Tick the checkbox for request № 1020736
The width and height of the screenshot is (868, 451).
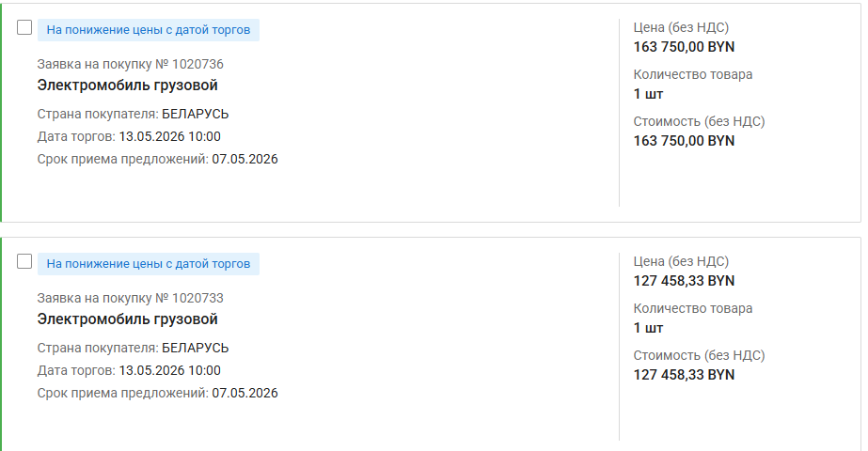pyautogui.click(x=25, y=28)
